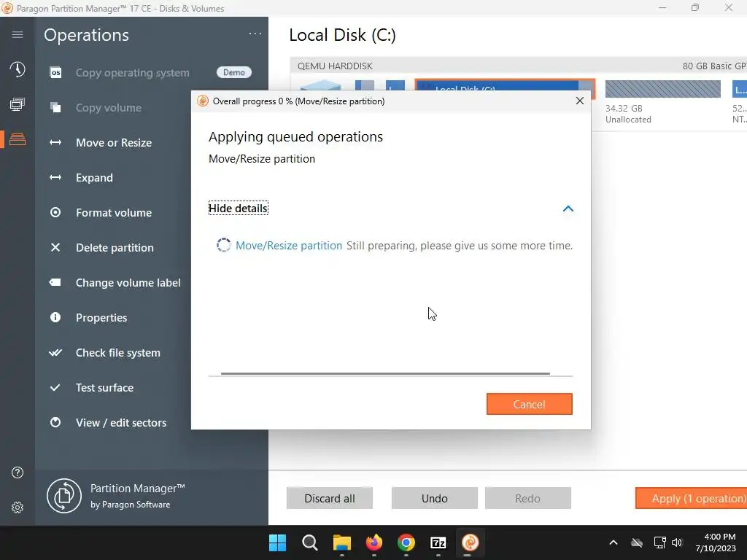Click the Paragon Partition Manager taskbar icon
The image size is (747, 560).
(x=471, y=542)
